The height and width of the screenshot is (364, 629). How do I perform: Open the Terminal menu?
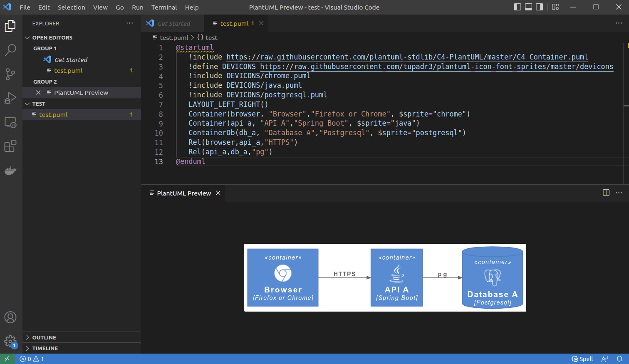(164, 7)
